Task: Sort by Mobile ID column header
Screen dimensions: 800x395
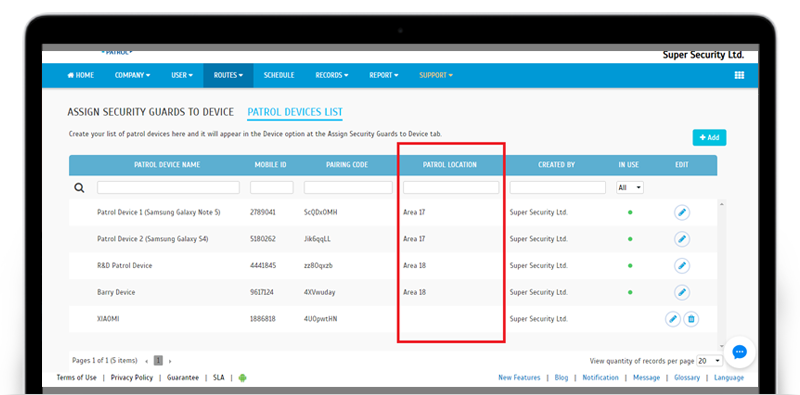Action: (270, 165)
